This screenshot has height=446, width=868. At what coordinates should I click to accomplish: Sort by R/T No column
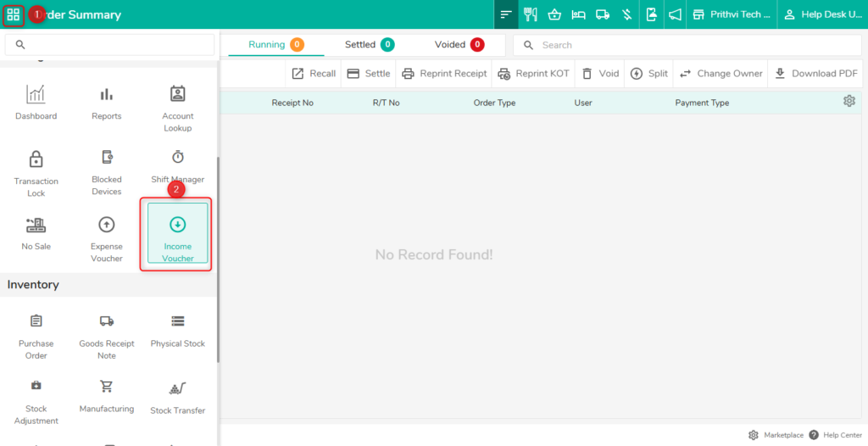[387, 103]
